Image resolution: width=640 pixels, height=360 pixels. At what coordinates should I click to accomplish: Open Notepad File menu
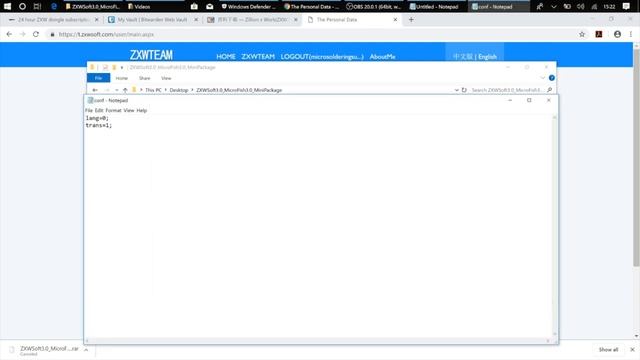pos(89,110)
